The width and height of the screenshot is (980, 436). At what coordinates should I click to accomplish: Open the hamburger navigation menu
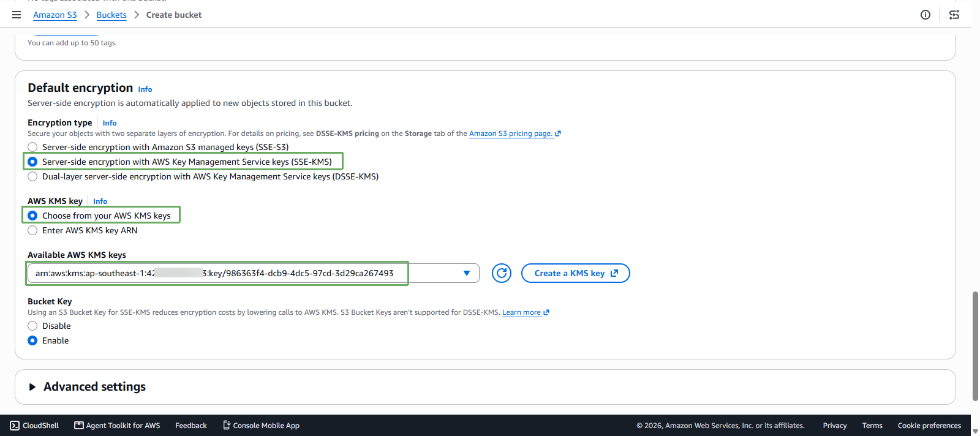pyautogui.click(x=17, y=15)
